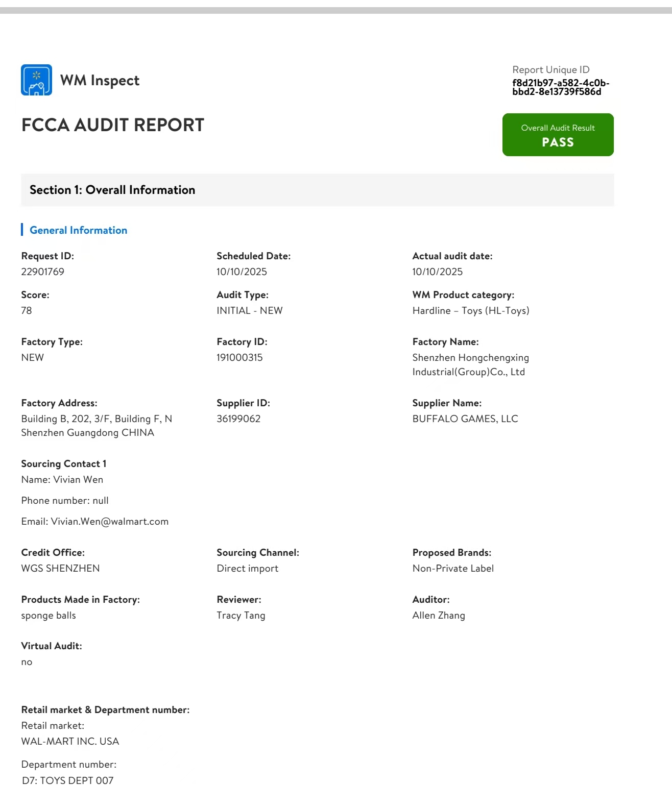Click the Section 1: Overall Information header
Screen dimensions: 672x809
(317, 190)
